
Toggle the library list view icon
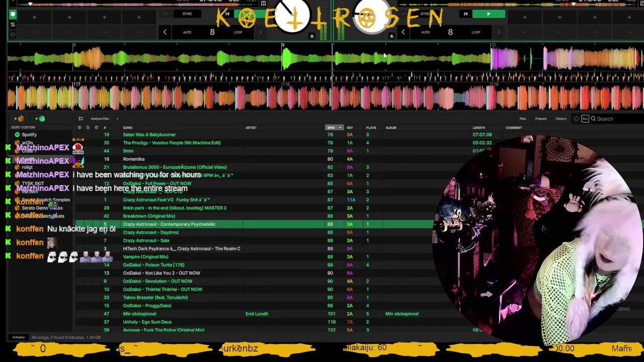pos(80,119)
